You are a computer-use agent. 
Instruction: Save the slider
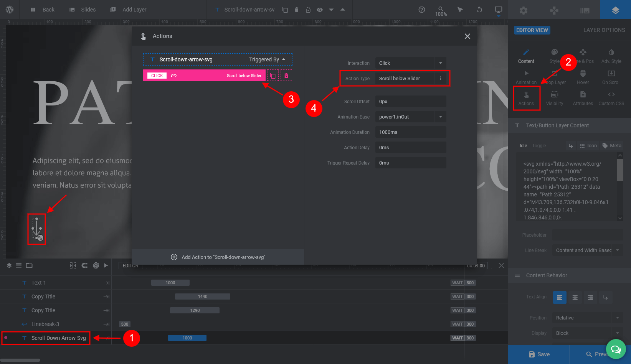[x=539, y=354]
